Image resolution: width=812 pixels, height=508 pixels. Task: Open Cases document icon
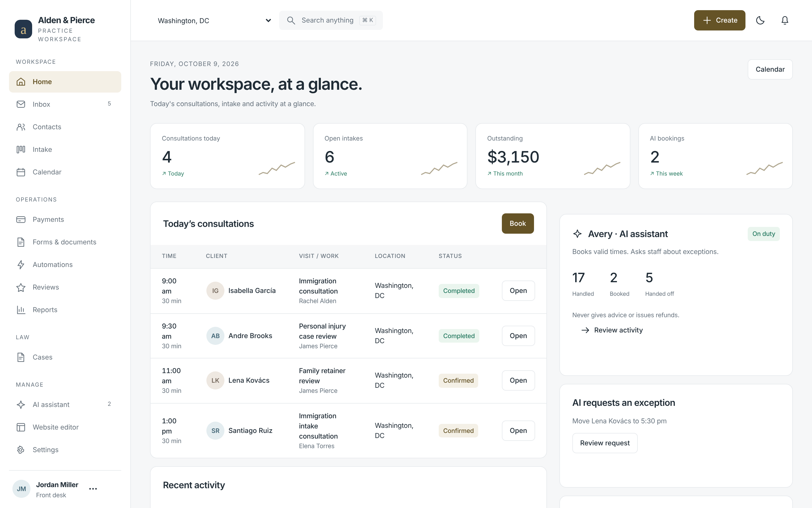pyautogui.click(x=21, y=357)
